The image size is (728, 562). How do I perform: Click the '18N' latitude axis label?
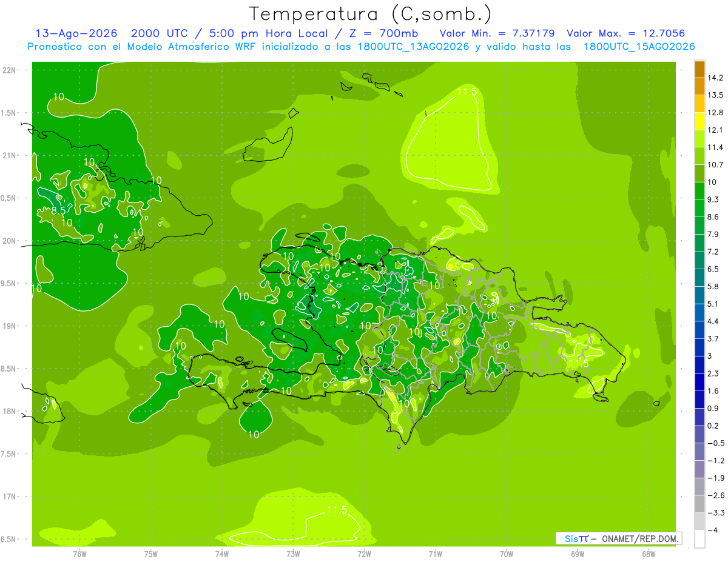[x=8, y=411]
